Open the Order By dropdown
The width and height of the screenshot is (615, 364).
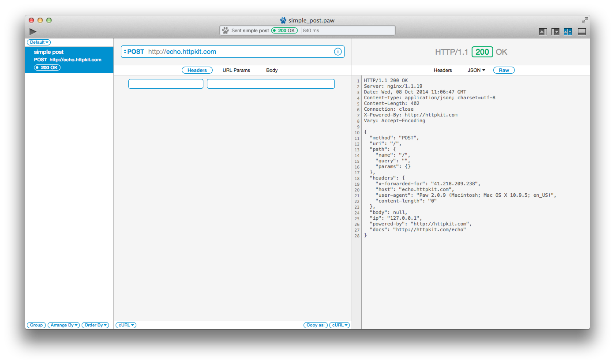(x=96, y=325)
